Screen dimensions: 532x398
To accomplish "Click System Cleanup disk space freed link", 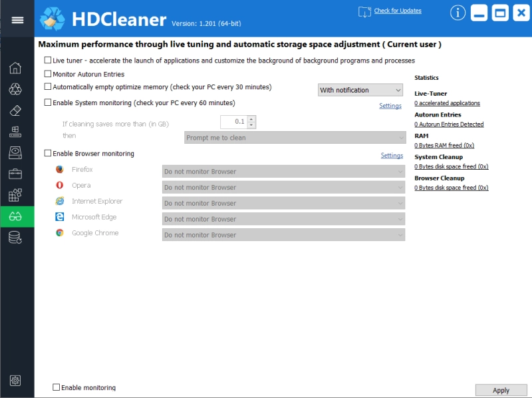I will click(x=452, y=166).
